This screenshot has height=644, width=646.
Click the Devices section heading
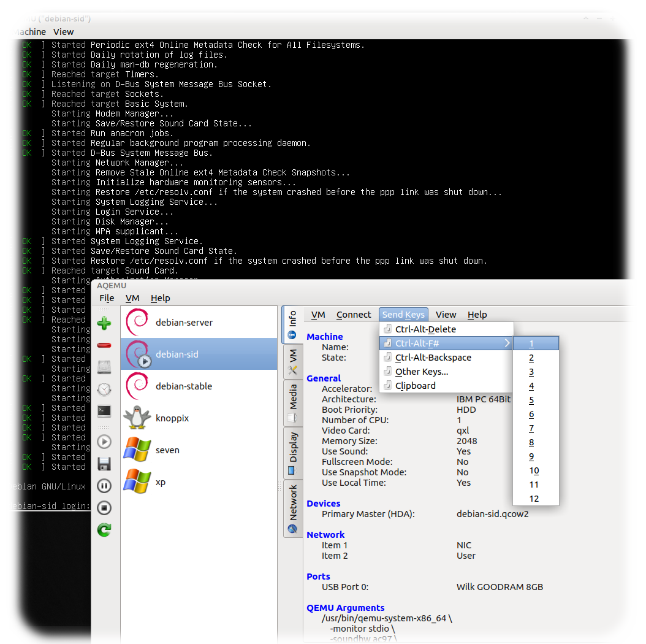324,504
